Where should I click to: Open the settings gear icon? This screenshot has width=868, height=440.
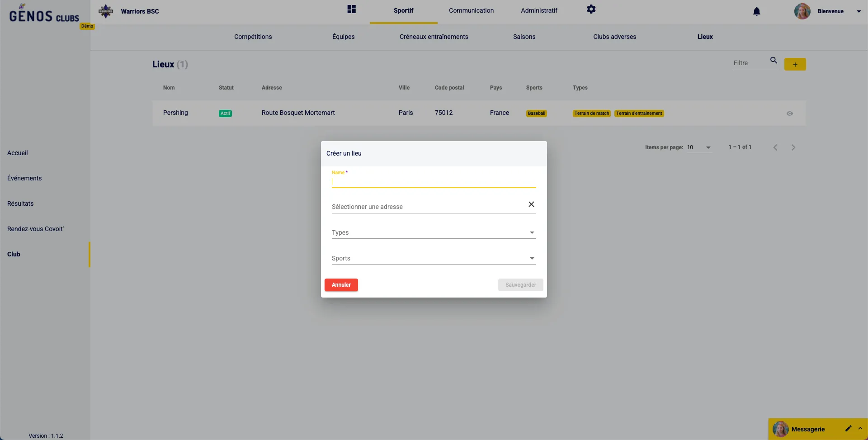click(591, 9)
